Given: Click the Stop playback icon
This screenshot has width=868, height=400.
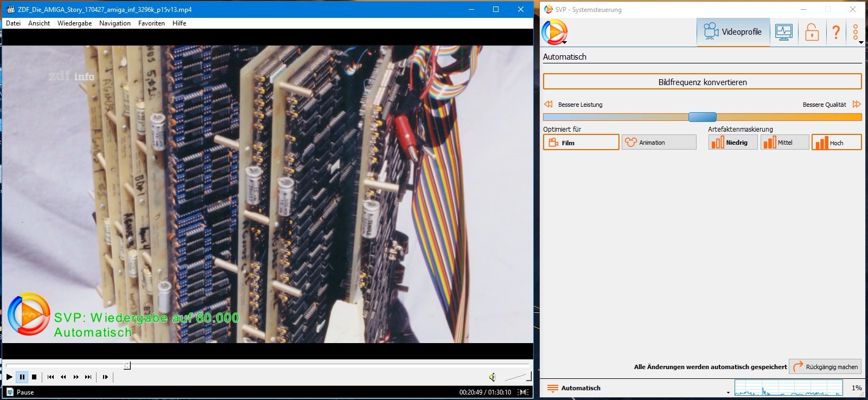Looking at the screenshot, I should 34,377.
